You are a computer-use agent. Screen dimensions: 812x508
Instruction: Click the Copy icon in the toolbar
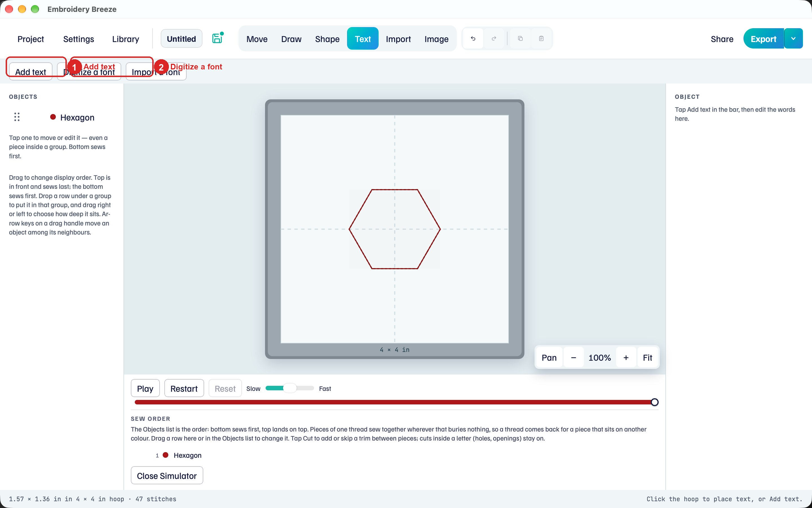pos(520,39)
